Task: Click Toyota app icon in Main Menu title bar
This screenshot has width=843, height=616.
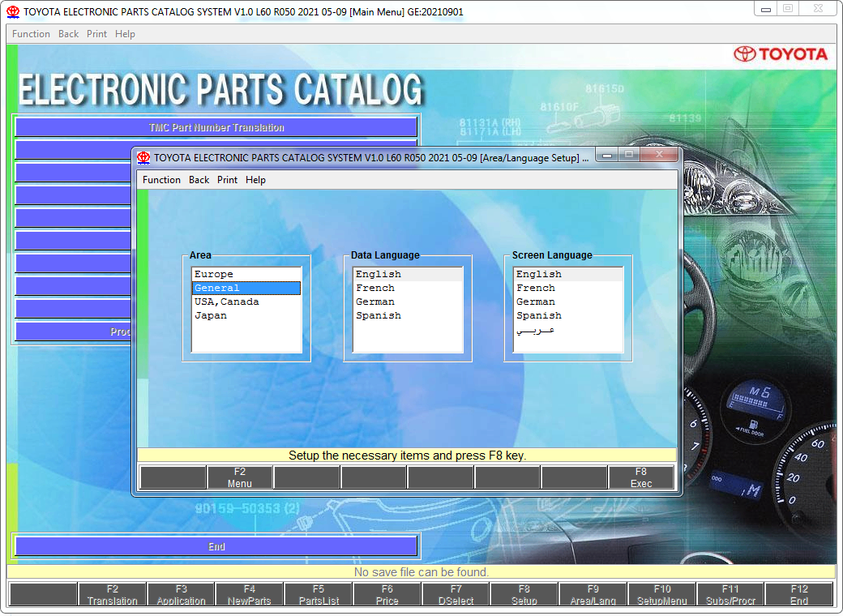Action: [x=13, y=12]
